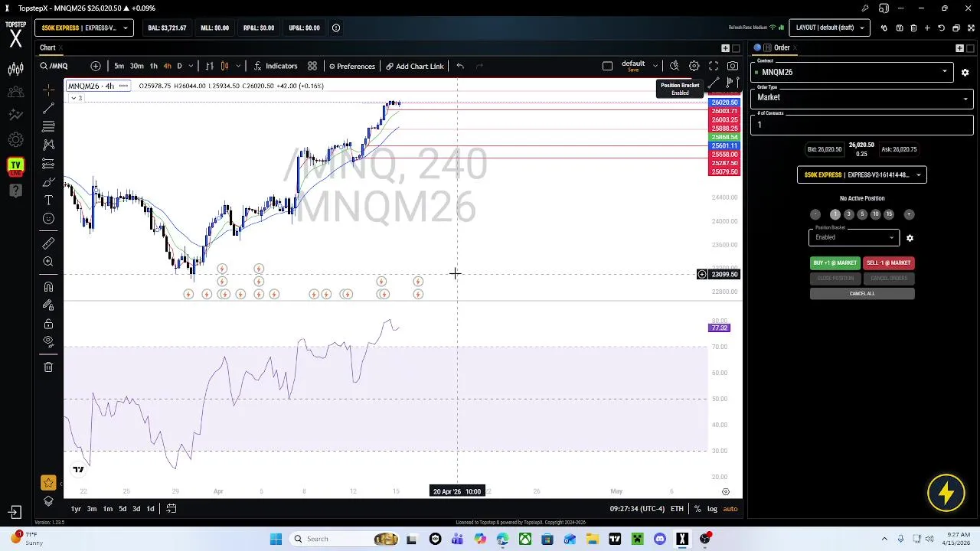This screenshot has height=551, width=980.
Task: Open the $50K EXPRESS account dropdown at top
Action: point(84,28)
